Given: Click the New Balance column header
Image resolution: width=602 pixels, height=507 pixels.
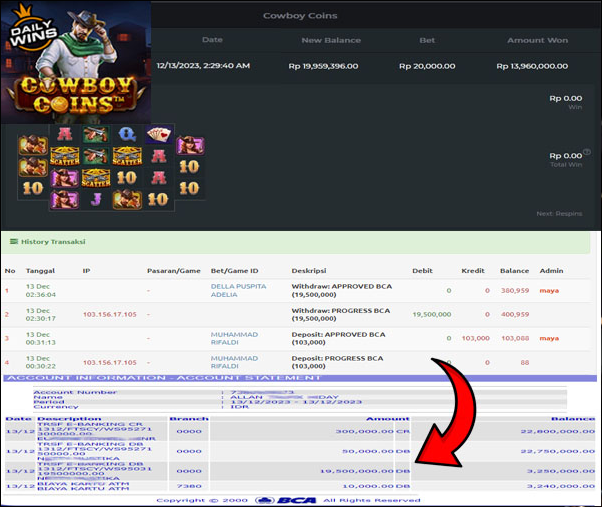Looking at the screenshot, I should tap(331, 40).
